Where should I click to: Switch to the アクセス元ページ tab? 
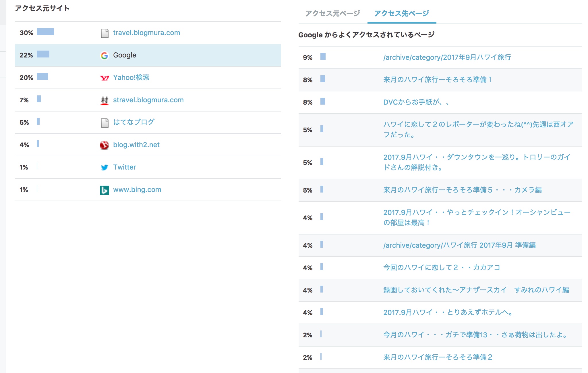point(332,13)
